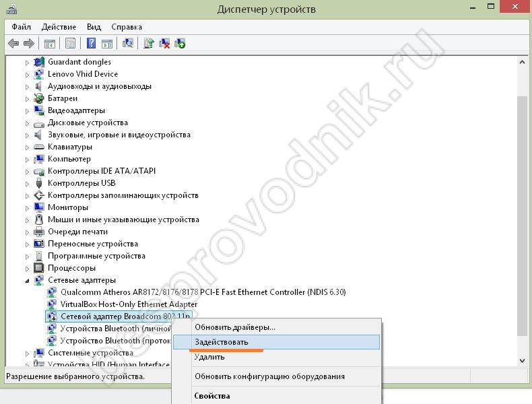The image size is (532, 404).
Task: Select the Звуковые, игровые и видеоустройства row
Action: pyautogui.click(x=119, y=135)
